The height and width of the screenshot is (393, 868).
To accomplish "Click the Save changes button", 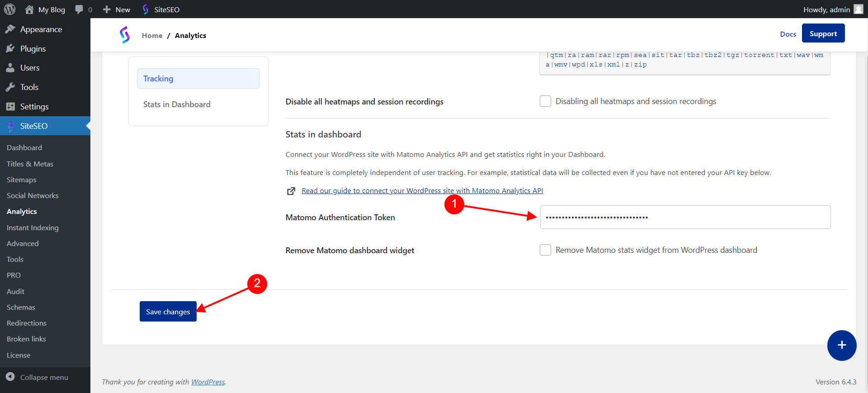I will (x=168, y=312).
